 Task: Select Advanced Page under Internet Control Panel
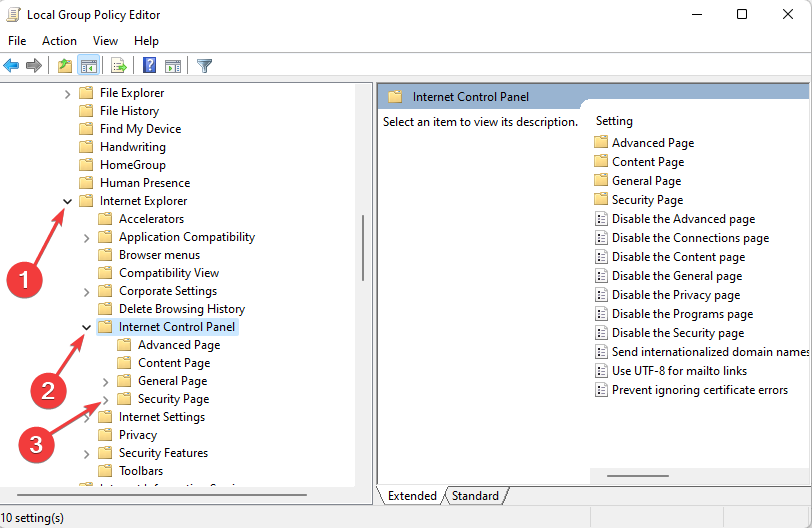pos(179,345)
